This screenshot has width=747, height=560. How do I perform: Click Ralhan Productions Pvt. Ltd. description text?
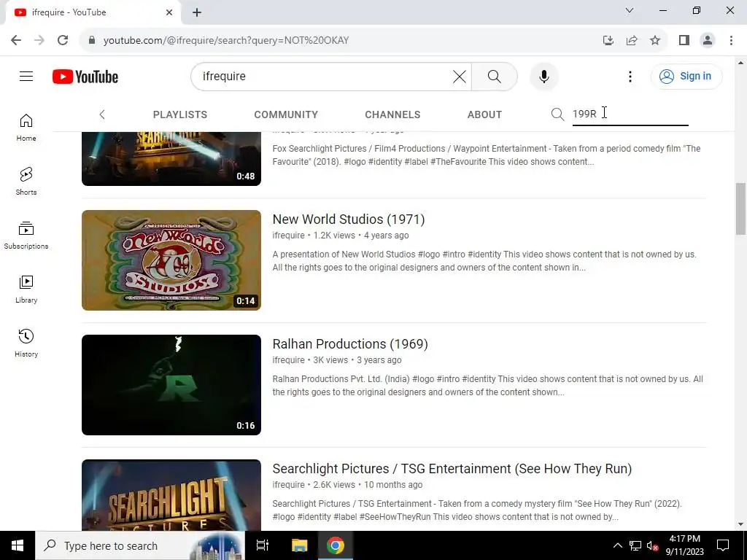coord(488,386)
